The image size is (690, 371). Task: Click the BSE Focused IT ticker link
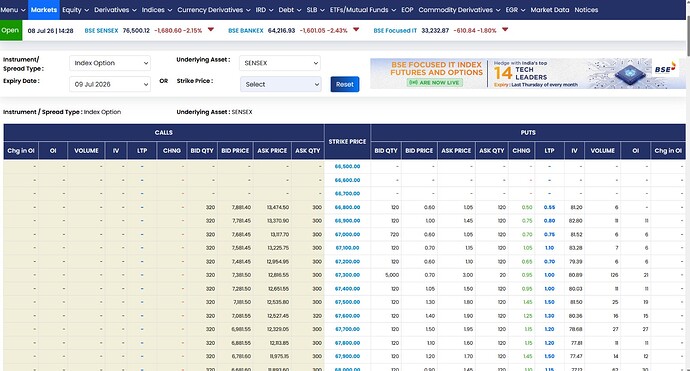[x=395, y=30]
